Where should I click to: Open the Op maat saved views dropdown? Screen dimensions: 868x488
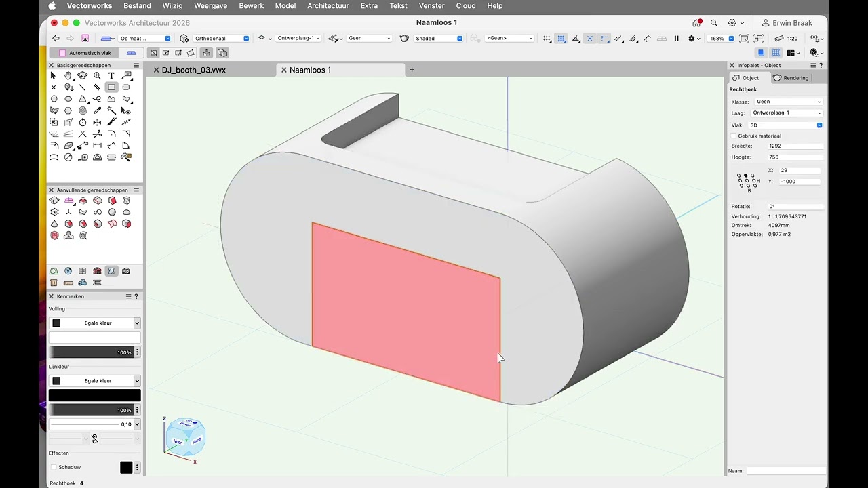tap(144, 39)
